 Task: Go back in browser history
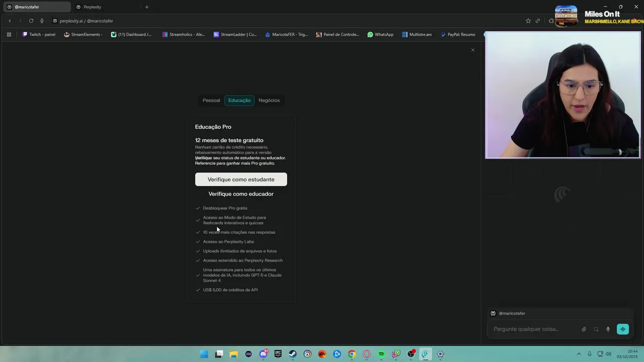10,21
